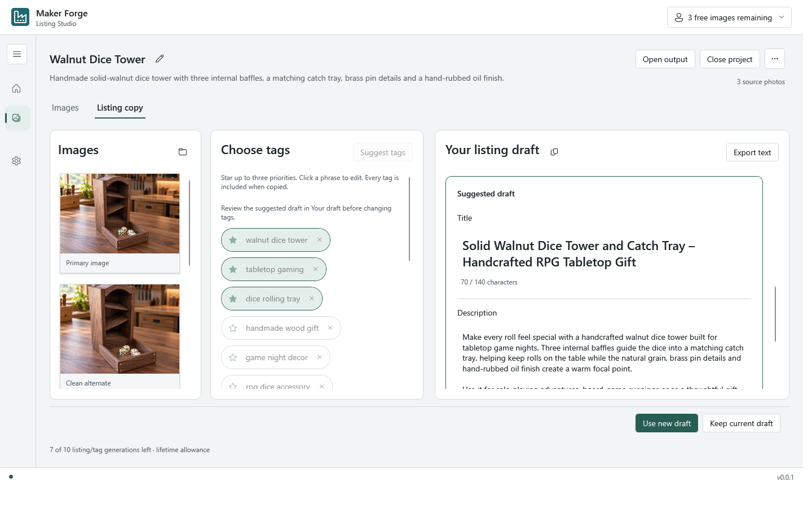Image resolution: width=812 pixels, height=508 pixels.
Task: Open the Home sidebar icon
Action: tap(16, 89)
